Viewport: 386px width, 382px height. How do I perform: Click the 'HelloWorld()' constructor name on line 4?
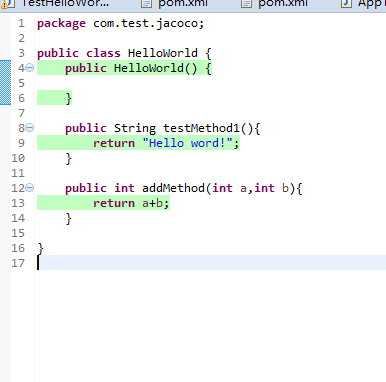tap(156, 68)
